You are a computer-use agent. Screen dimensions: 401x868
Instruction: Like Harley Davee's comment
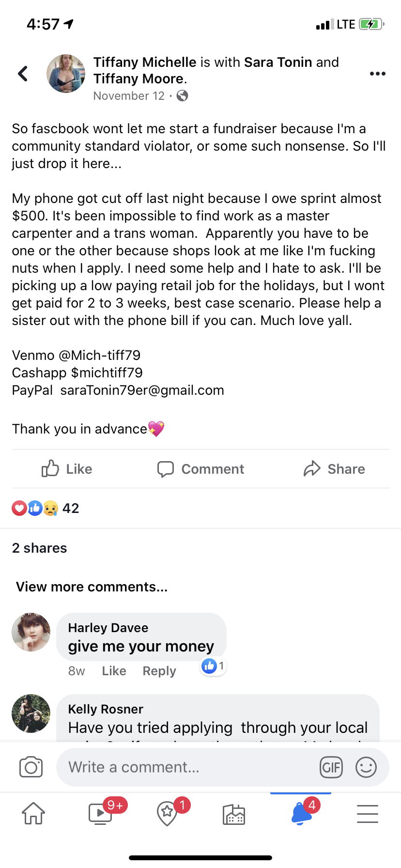pos(114,671)
